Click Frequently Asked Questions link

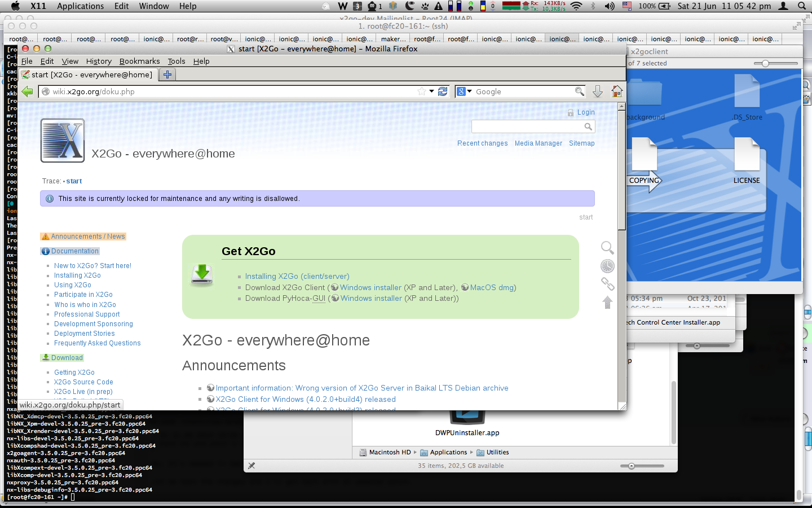[x=97, y=343]
